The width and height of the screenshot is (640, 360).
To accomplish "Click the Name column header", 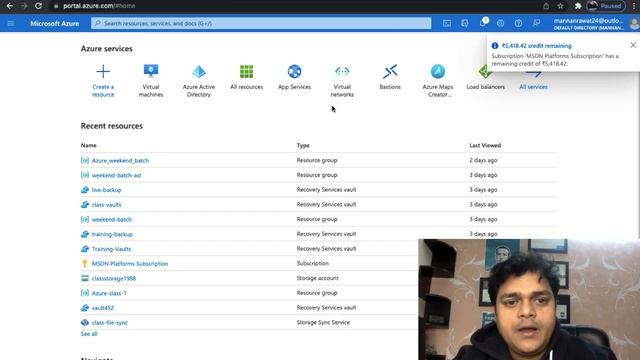I will click(x=89, y=145).
